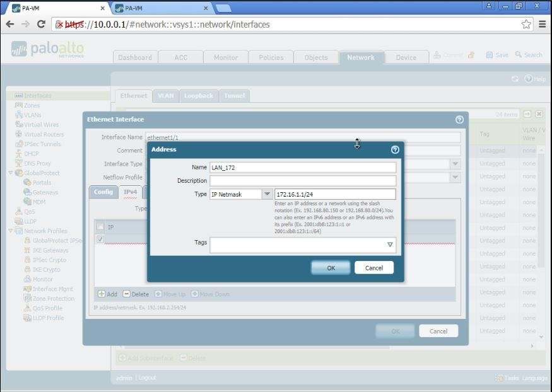Click the Ethernet Interface help icon
This screenshot has height=392, width=552.
459,119
